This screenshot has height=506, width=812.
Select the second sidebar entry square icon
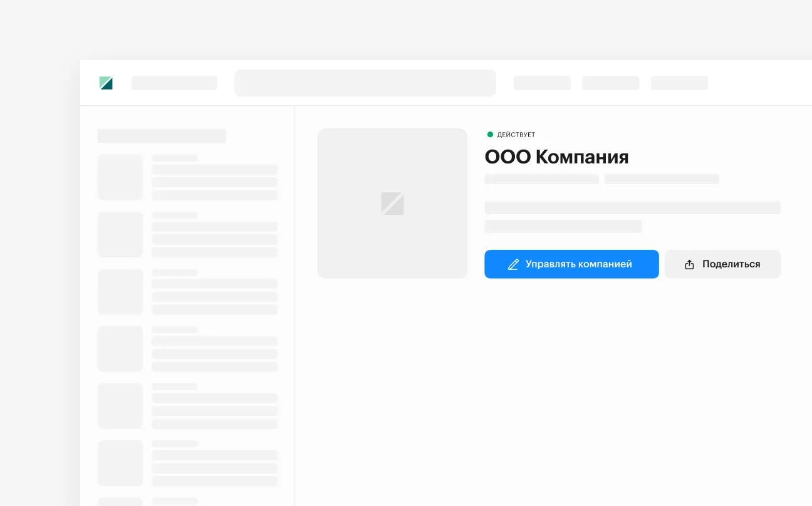click(x=120, y=234)
